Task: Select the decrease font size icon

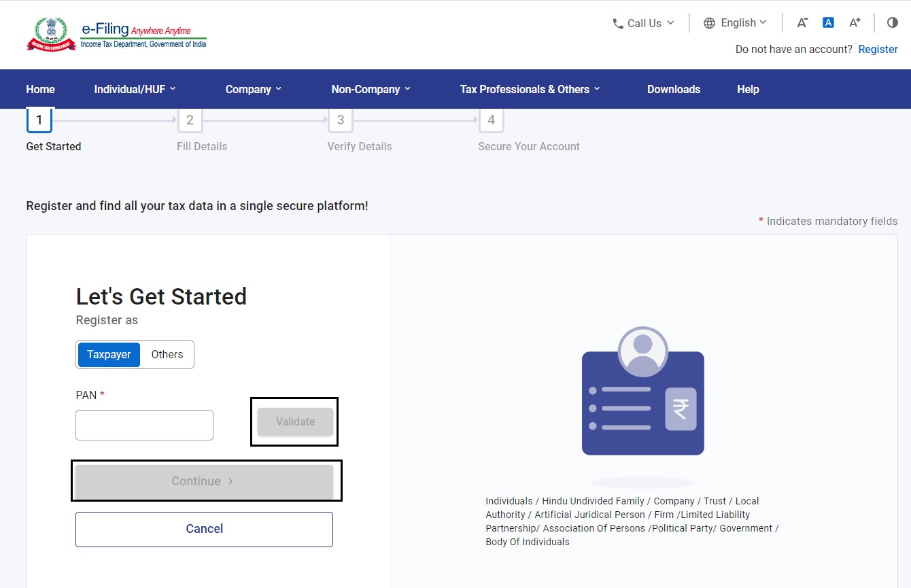Action: click(802, 22)
